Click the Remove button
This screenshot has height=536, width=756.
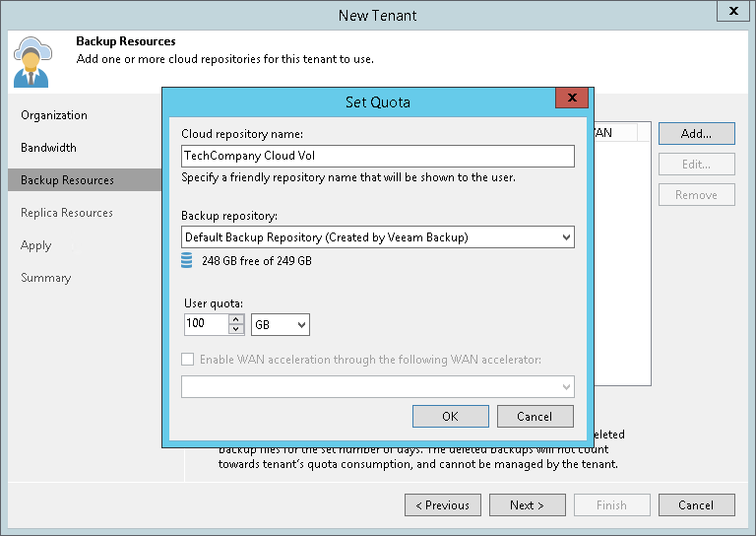tap(697, 195)
